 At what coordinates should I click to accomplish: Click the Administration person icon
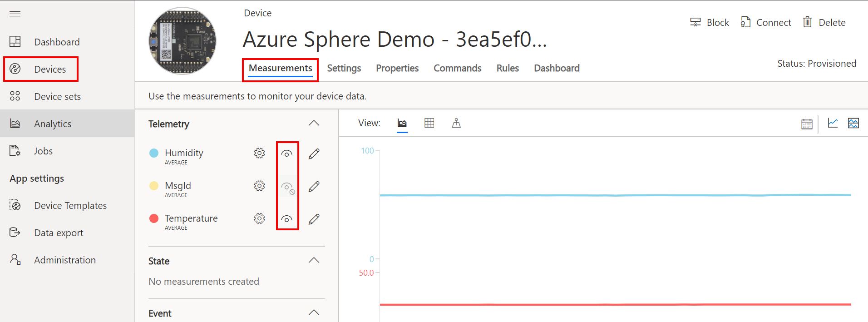click(x=15, y=260)
